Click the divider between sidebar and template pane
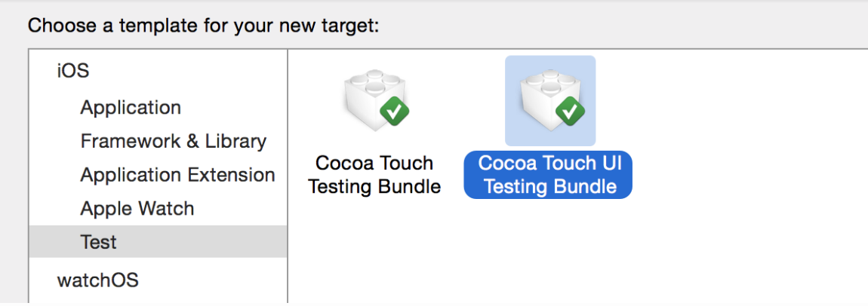Viewport: 868px width, 306px height. [288, 176]
